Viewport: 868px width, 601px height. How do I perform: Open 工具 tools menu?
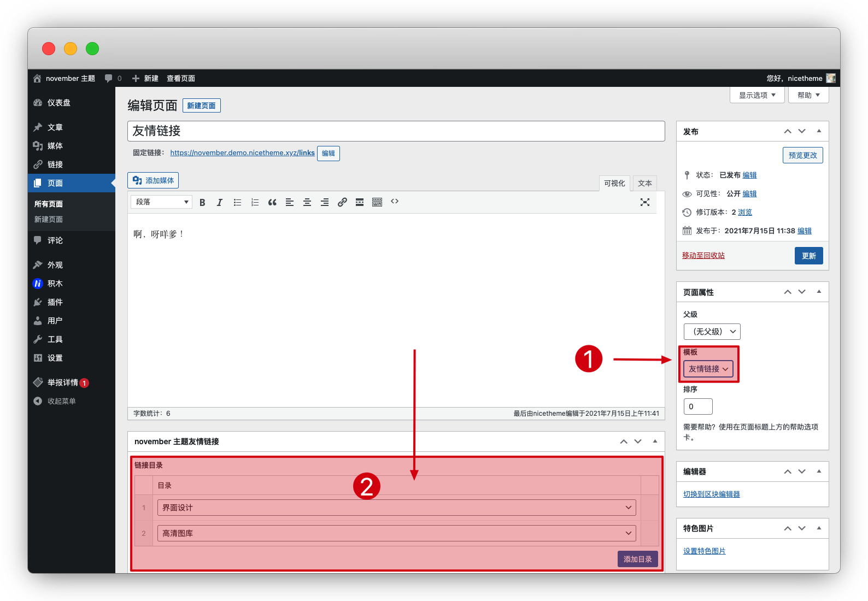72,339
